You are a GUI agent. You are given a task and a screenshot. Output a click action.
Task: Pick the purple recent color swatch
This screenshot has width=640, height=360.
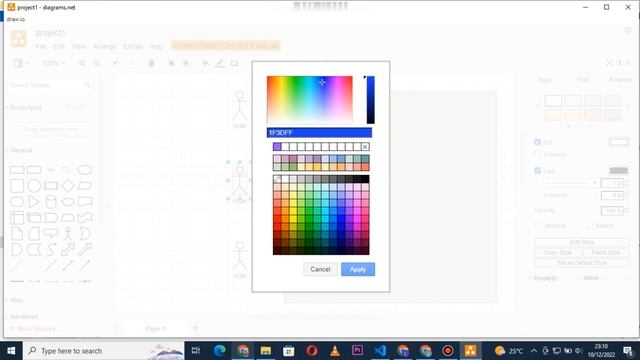coord(277,147)
